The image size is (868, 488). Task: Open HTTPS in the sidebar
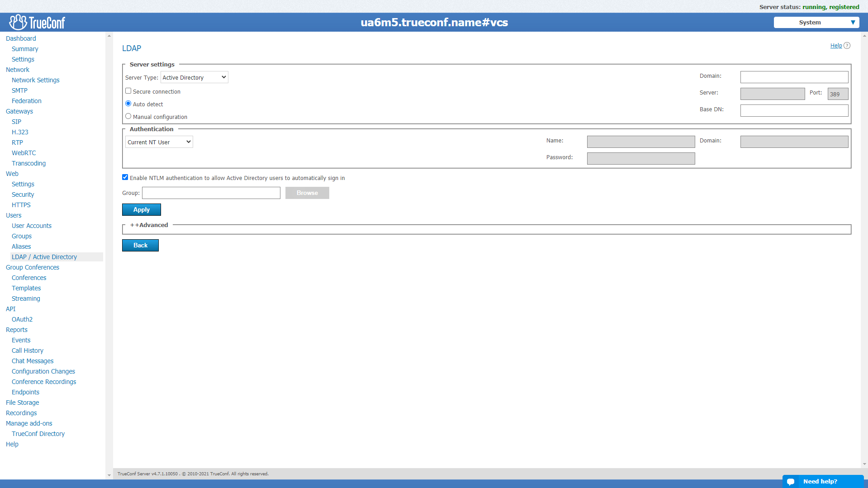point(21,205)
